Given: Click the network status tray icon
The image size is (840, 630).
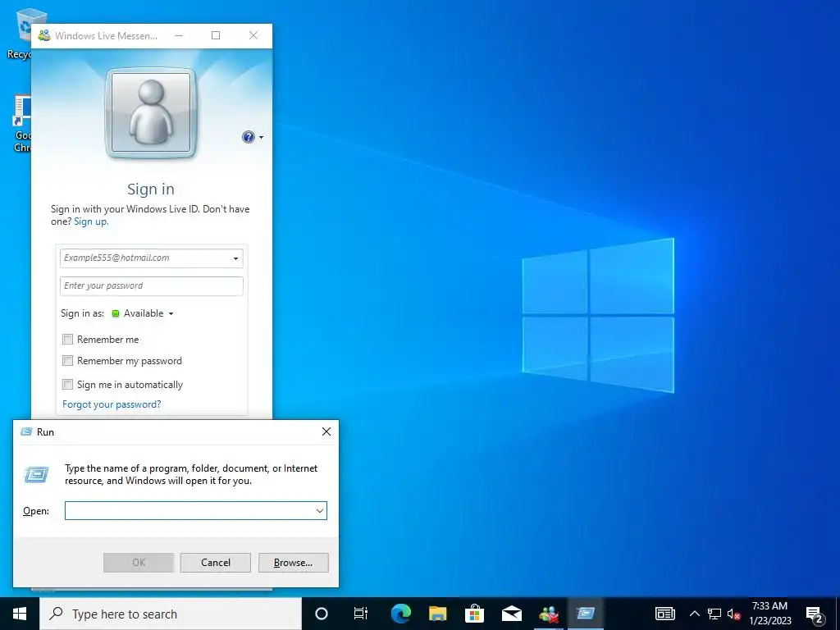Looking at the screenshot, I should point(714,614).
